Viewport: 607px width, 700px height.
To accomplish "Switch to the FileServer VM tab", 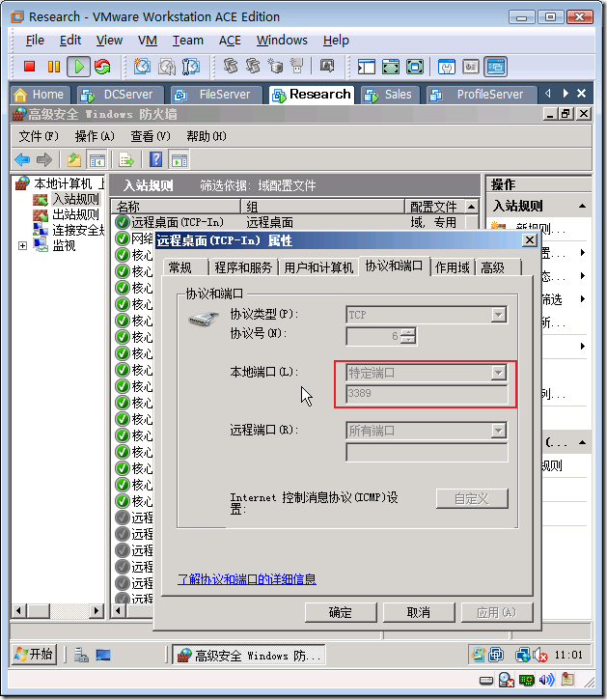I will [x=216, y=95].
